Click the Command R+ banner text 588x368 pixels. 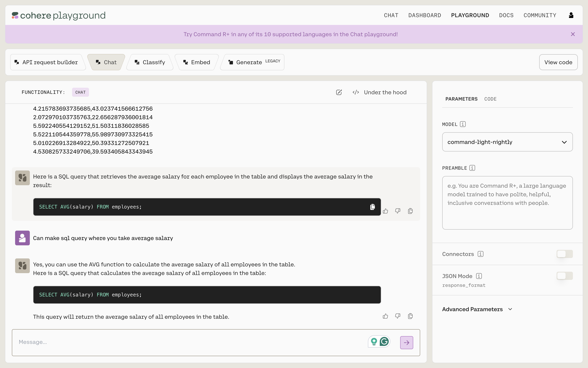(x=290, y=34)
